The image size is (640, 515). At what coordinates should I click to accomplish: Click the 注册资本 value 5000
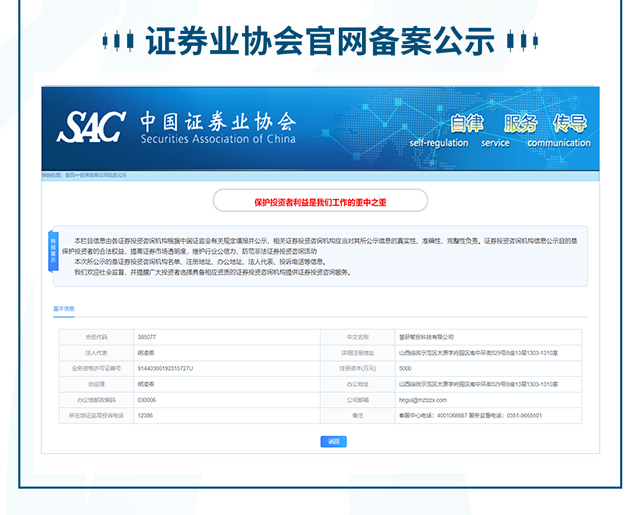(x=405, y=368)
